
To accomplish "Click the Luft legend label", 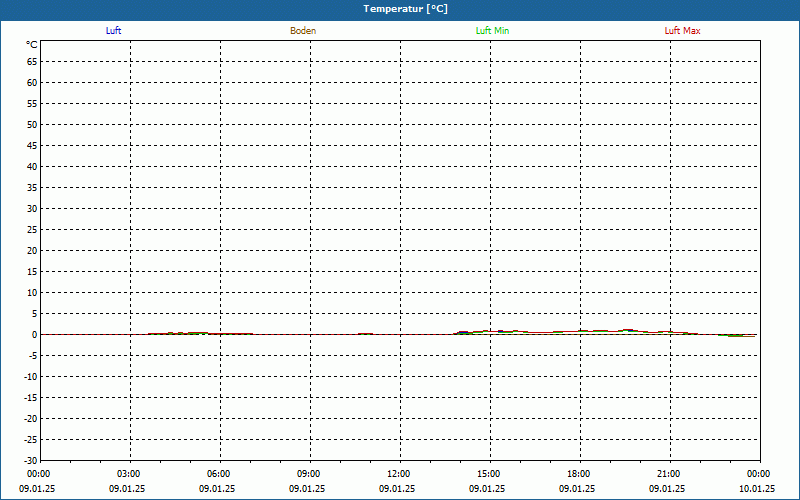I will click(113, 31).
